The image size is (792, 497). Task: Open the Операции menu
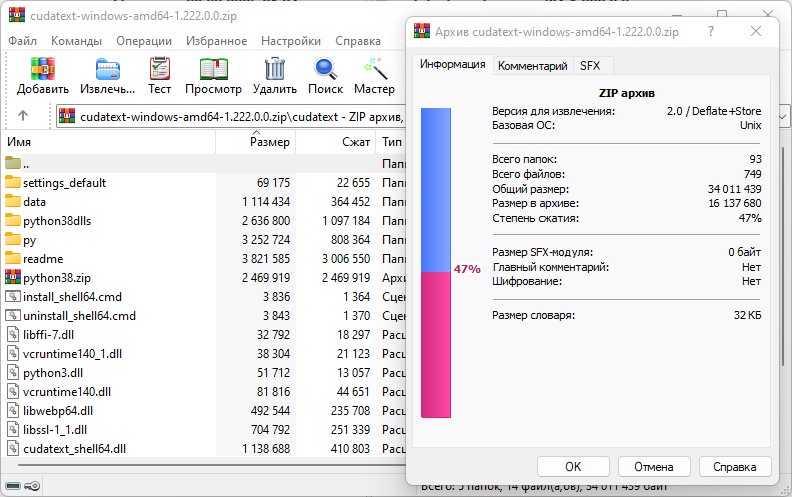pyautogui.click(x=144, y=41)
